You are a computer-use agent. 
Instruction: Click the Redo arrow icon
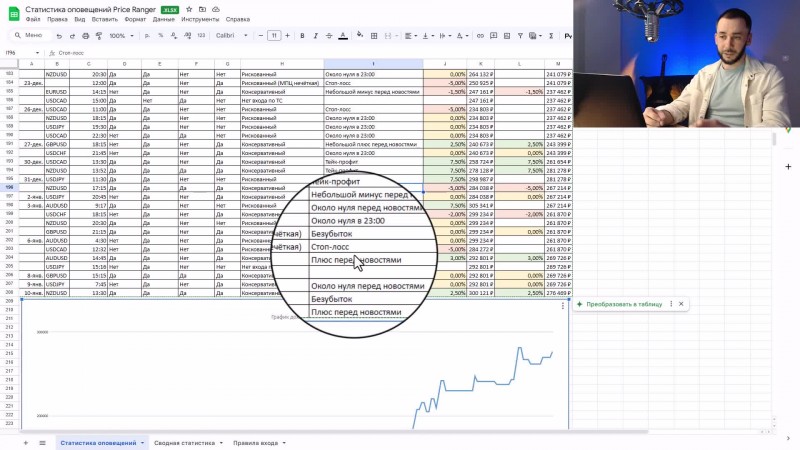tap(72, 36)
